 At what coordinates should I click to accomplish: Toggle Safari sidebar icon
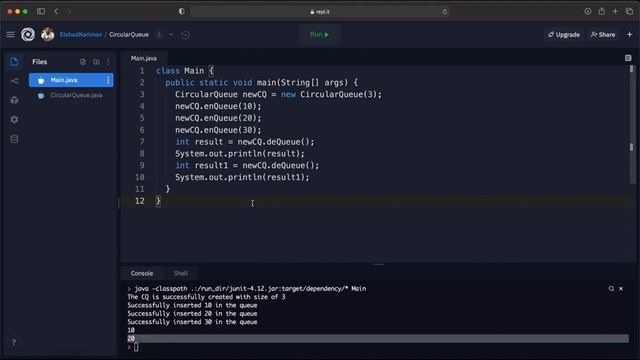click(41, 11)
